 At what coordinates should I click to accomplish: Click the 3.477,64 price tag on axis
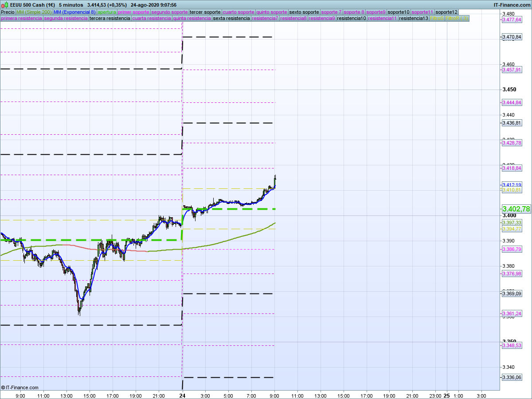(x=512, y=20)
